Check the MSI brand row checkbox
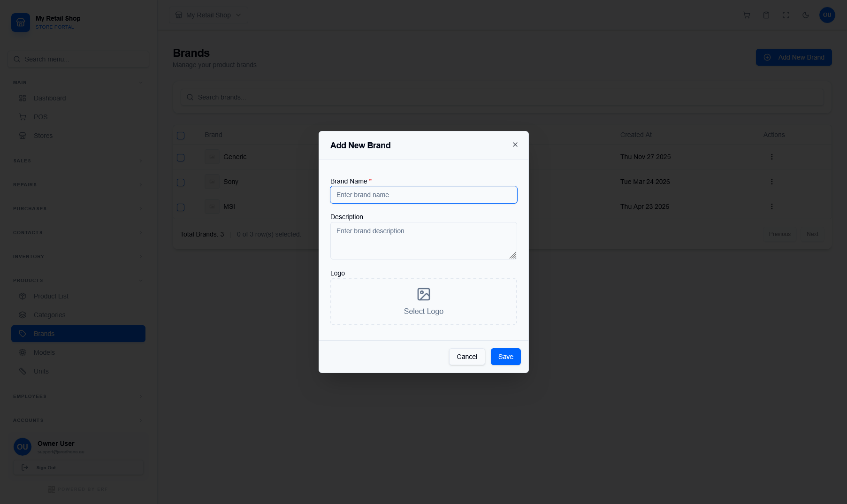 [181, 207]
